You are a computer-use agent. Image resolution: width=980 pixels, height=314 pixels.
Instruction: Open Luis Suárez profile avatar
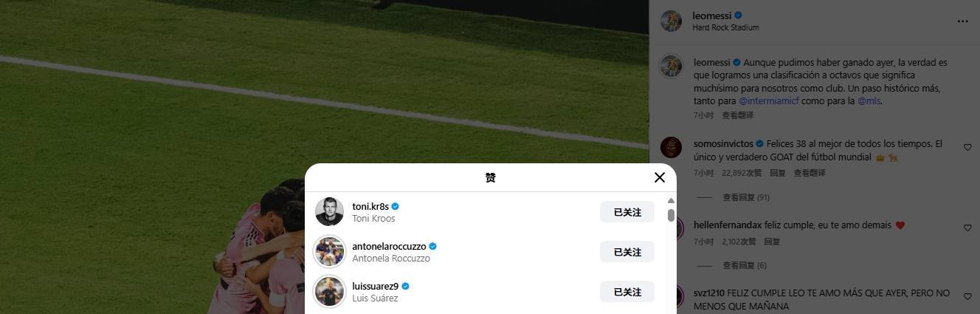pos(329,292)
